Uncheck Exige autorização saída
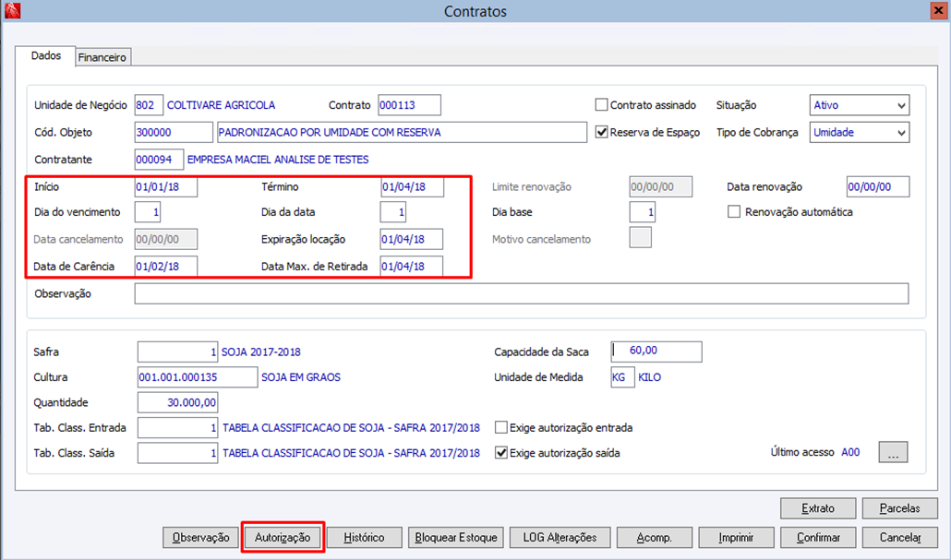This screenshot has height=560, width=951. coord(501,453)
